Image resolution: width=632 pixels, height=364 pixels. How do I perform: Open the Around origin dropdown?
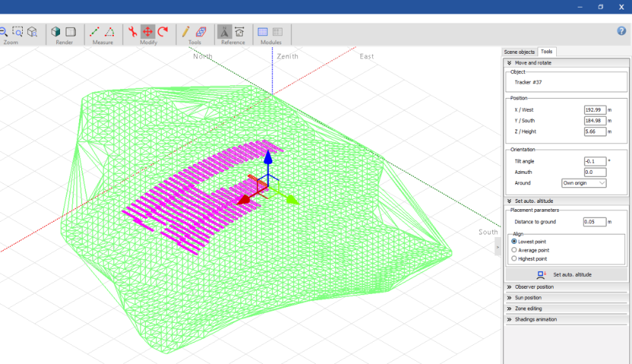(584, 183)
